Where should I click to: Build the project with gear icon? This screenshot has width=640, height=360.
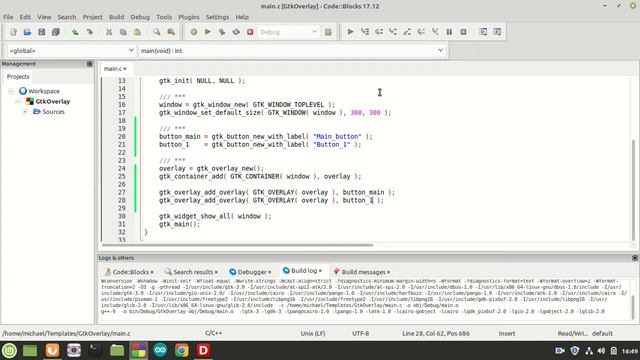[x=194, y=32]
